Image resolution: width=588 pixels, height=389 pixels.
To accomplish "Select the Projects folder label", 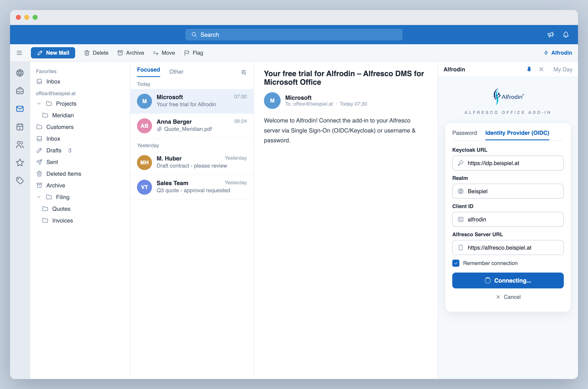I will (66, 104).
